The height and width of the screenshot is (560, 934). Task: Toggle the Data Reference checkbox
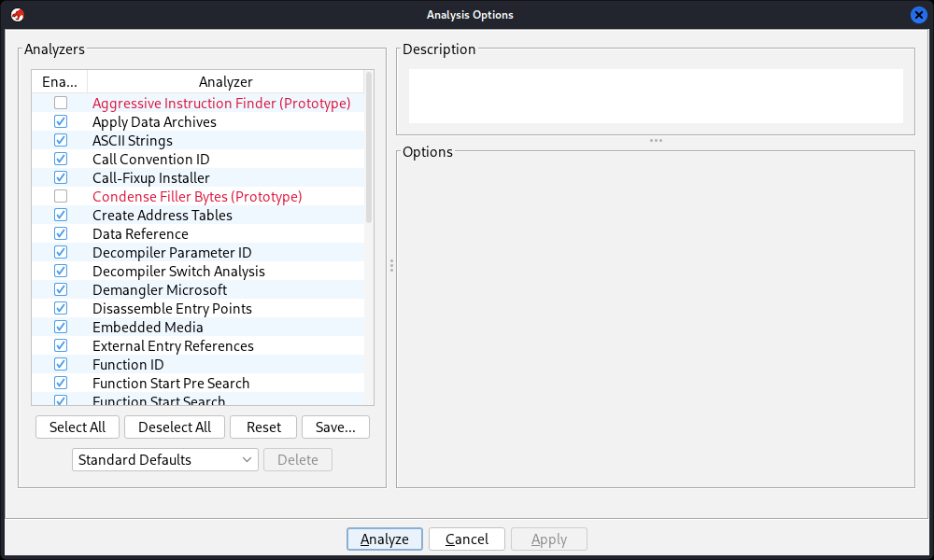61,234
